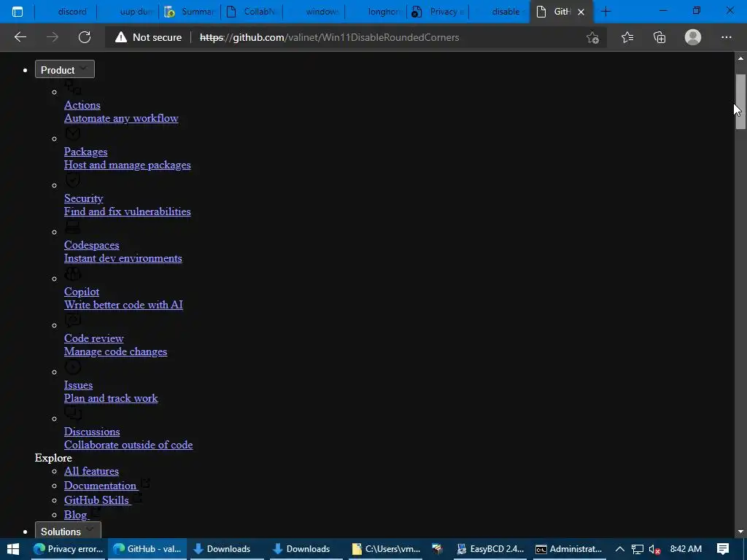The height and width of the screenshot is (560, 747).
Task: Click Host and manage packages
Action: coord(127,165)
